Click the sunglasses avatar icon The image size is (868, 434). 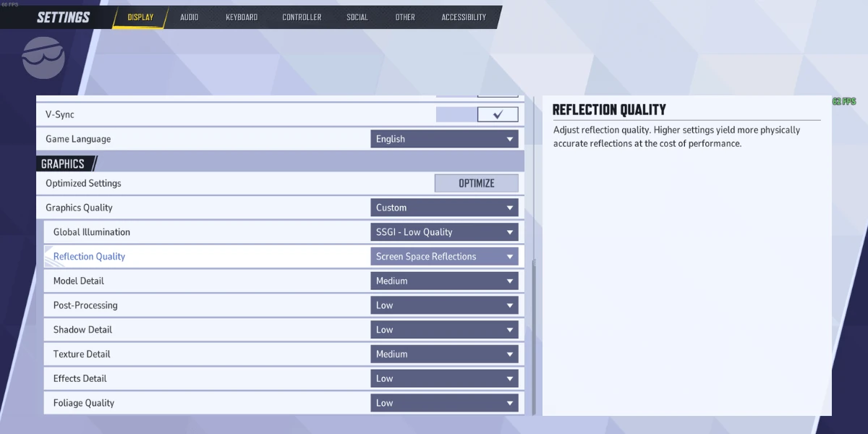pos(43,58)
